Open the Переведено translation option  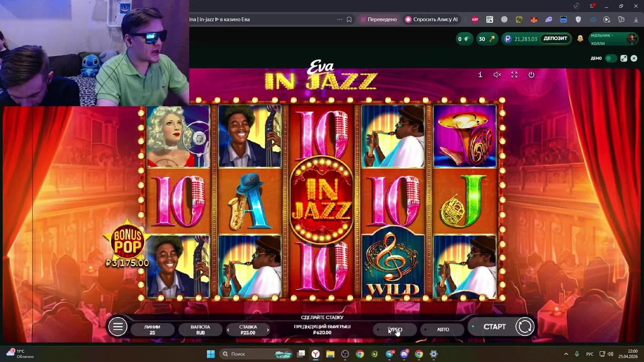point(379,19)
